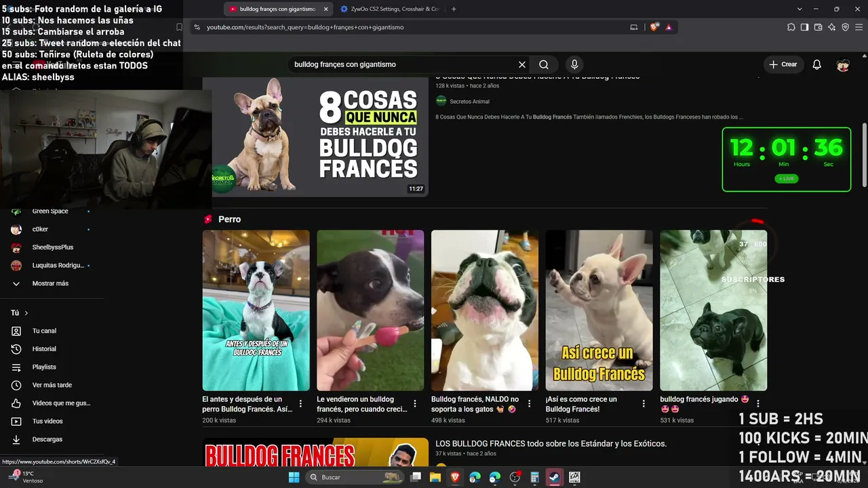
Task: Open the Secretos Animal channel link
Action: click(x=469, y=102)
